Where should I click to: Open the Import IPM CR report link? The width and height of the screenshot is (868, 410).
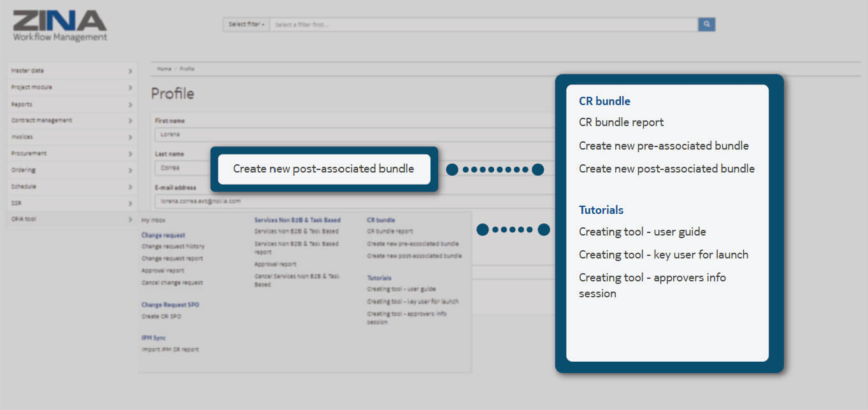coord(170,350)
